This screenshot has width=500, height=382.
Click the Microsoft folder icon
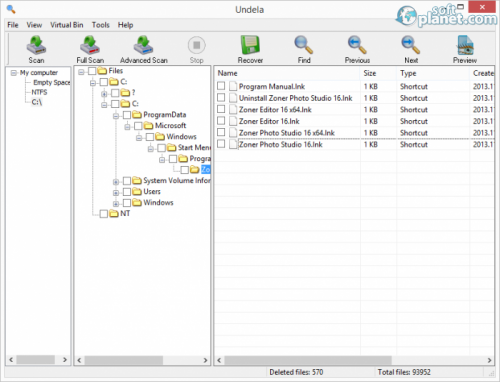[148, 126]
